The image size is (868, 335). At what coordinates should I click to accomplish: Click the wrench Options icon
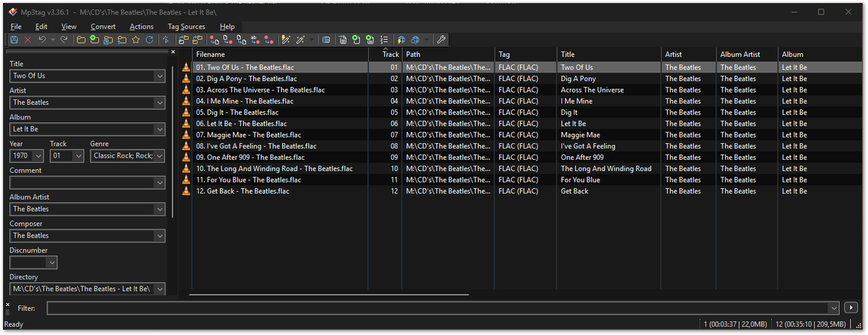click(x=441, y=40)
